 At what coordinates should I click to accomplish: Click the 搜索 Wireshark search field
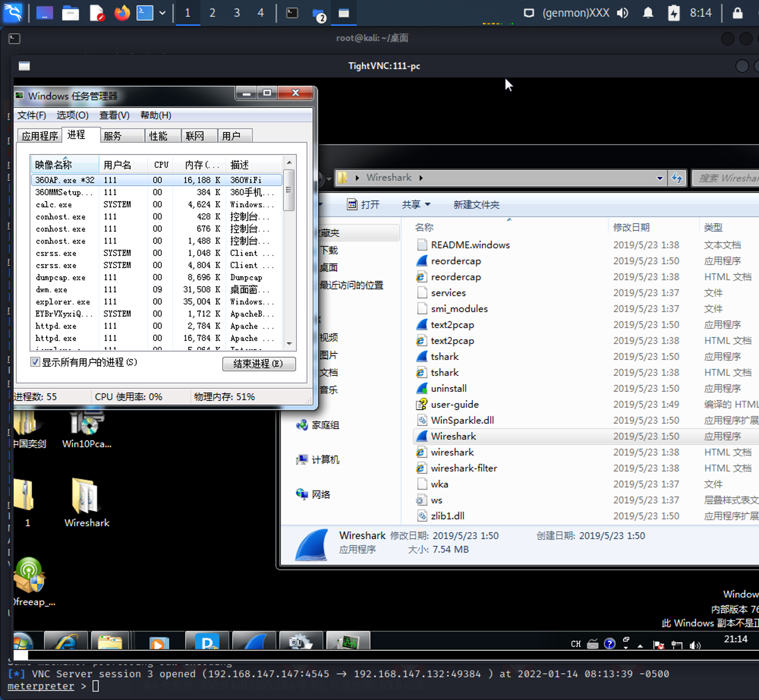point(726,178)
